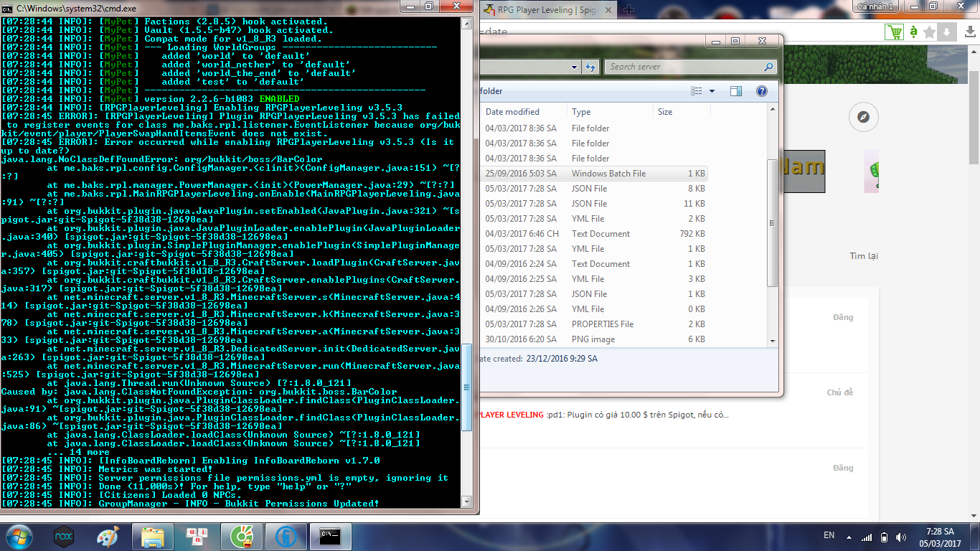Focus the Search server input field
Image resolution: width=980 pixels, height=551 pixels.
pos(684,67)
